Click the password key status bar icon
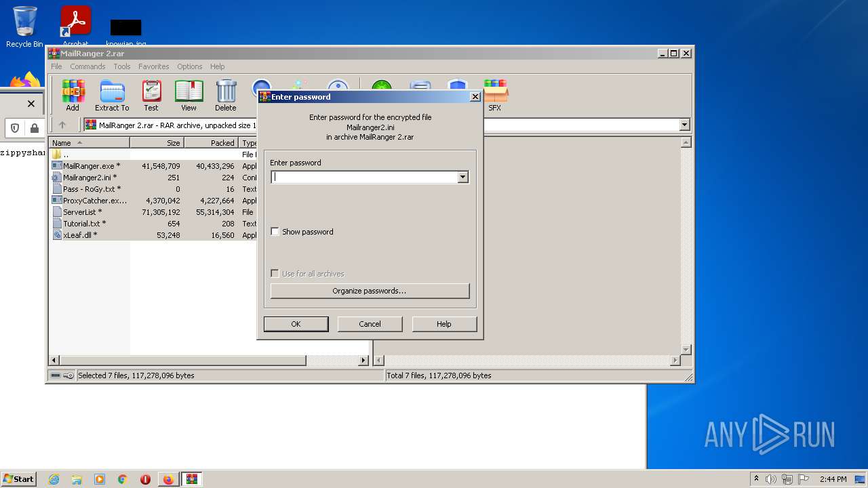Screen dimensions: 868x488 point(68,375)
